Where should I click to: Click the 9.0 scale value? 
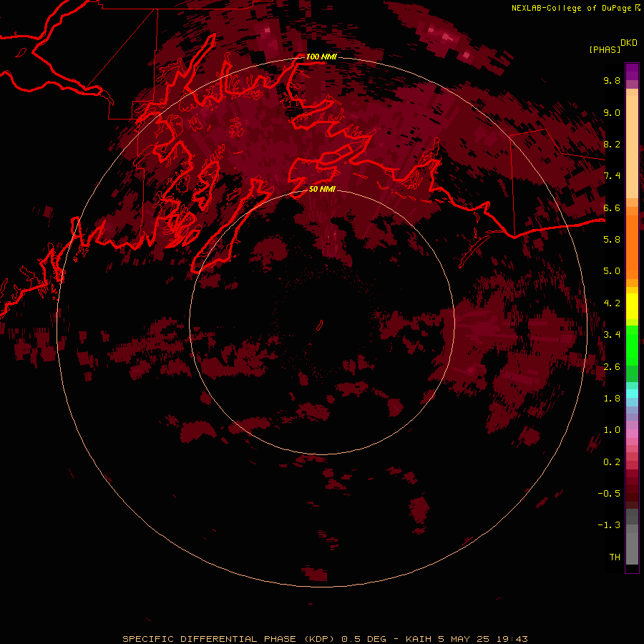(612, 112)
